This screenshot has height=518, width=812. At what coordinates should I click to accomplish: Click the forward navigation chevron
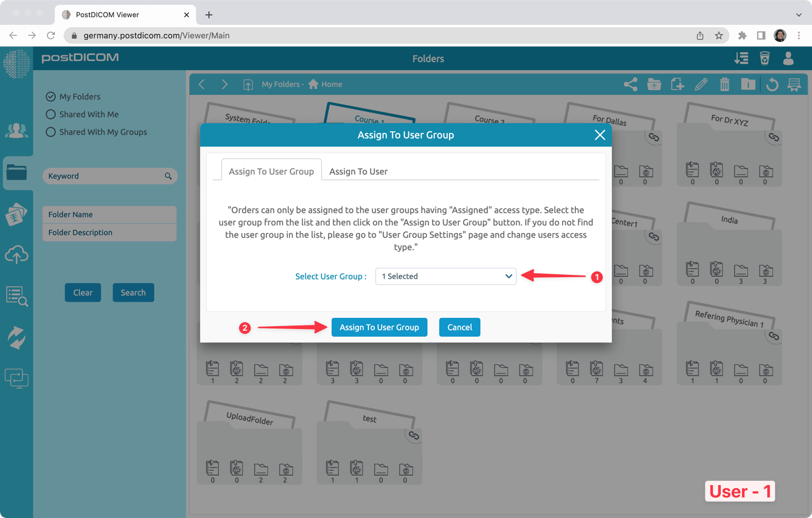pos(224,84)
